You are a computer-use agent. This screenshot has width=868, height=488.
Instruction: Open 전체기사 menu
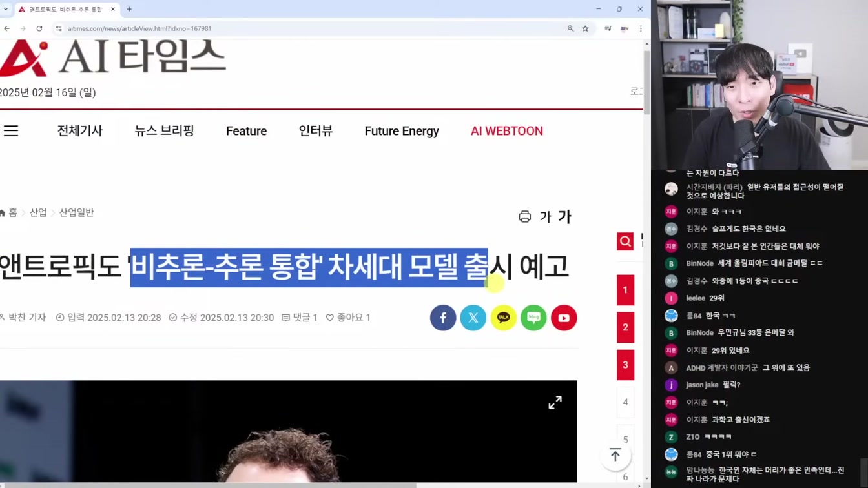(80, 131)
